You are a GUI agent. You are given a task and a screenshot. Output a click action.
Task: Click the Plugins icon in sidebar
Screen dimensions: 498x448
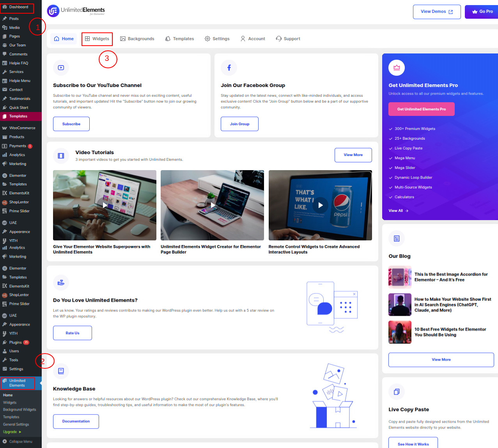[x=5, y=343]
